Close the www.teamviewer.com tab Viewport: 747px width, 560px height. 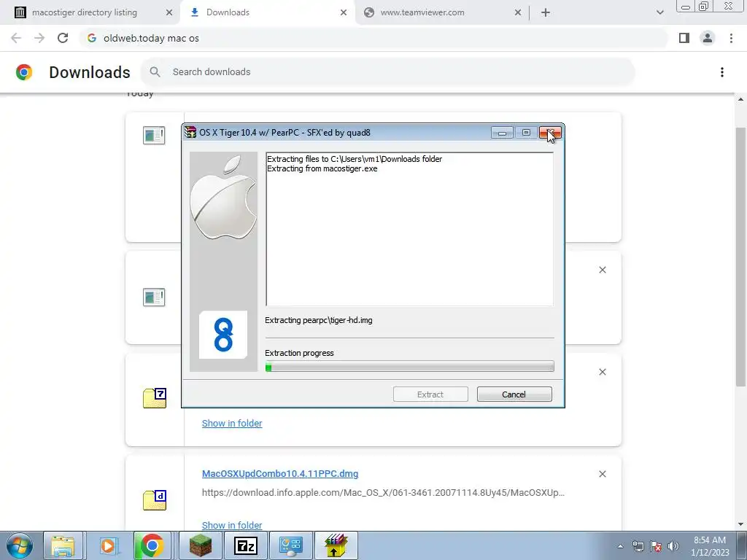click(518, 12)
